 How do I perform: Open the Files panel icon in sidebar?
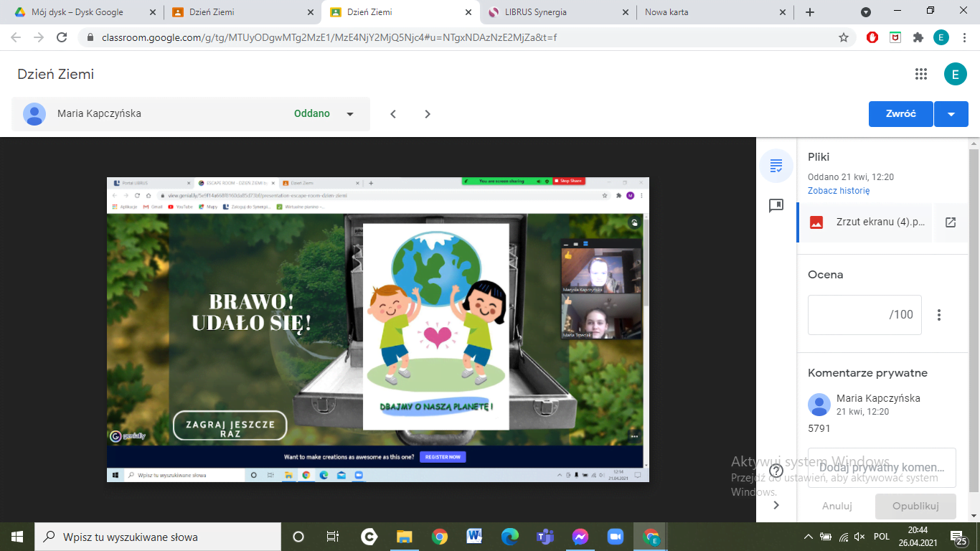click(x=776, y=166)
